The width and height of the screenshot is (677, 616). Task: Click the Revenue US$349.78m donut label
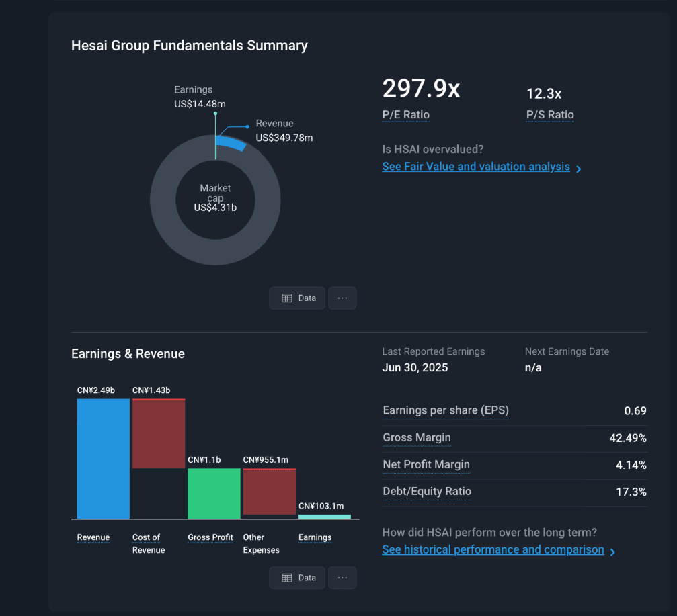[284, 131]
